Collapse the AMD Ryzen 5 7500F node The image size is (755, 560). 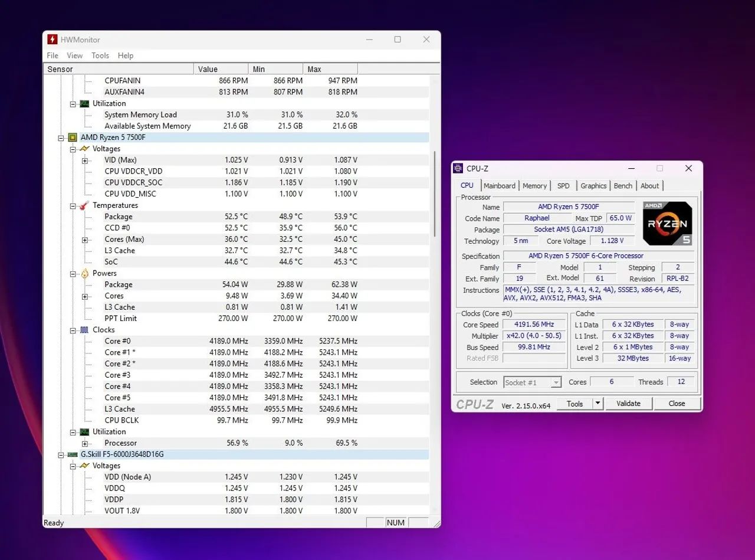click(x=61, y=137)
